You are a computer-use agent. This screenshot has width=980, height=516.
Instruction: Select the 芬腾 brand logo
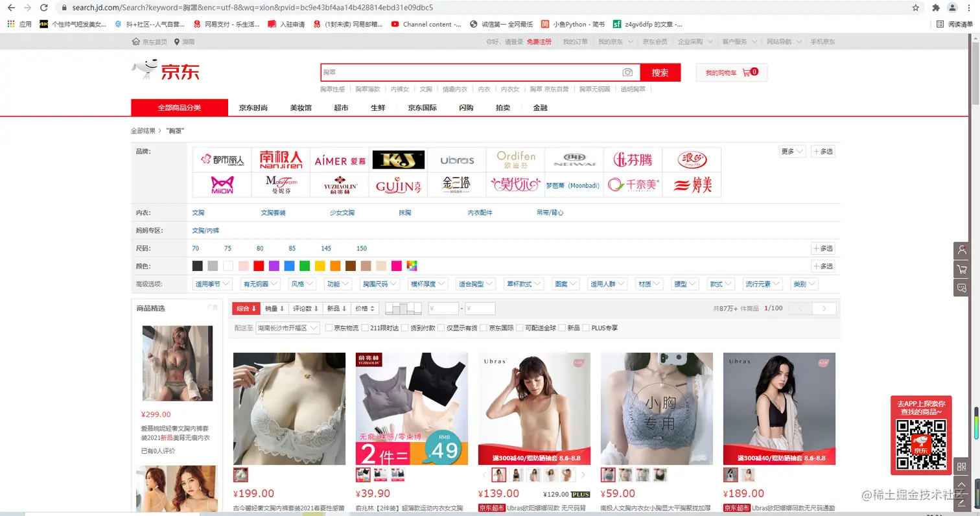[633, 159]
